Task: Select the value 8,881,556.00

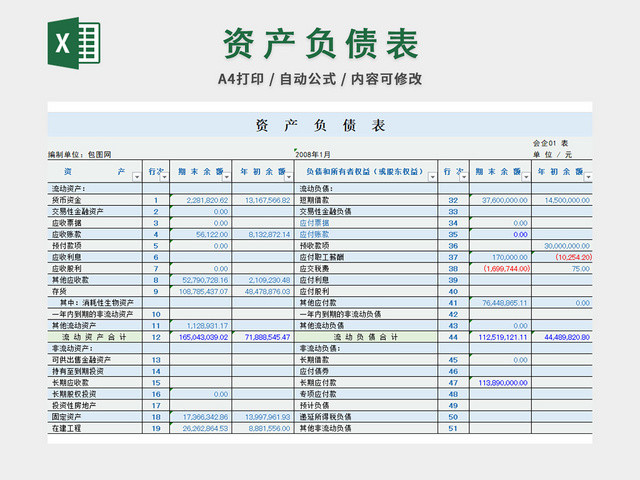Action: pos(269,429)
